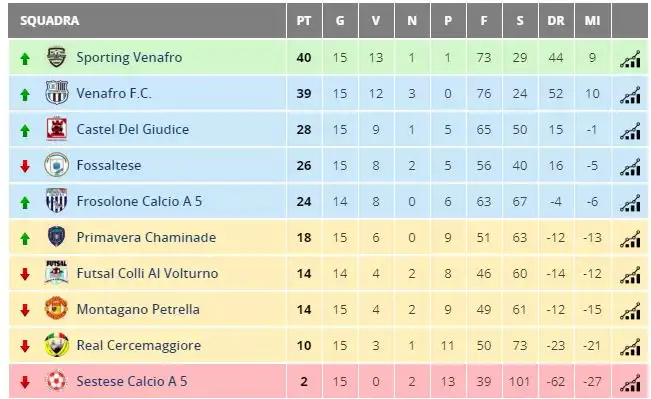Open the chart icon for Montagano Petrella
Image resolution: width=651 pixels, height=399 pixels.
(x=630, y=311)
